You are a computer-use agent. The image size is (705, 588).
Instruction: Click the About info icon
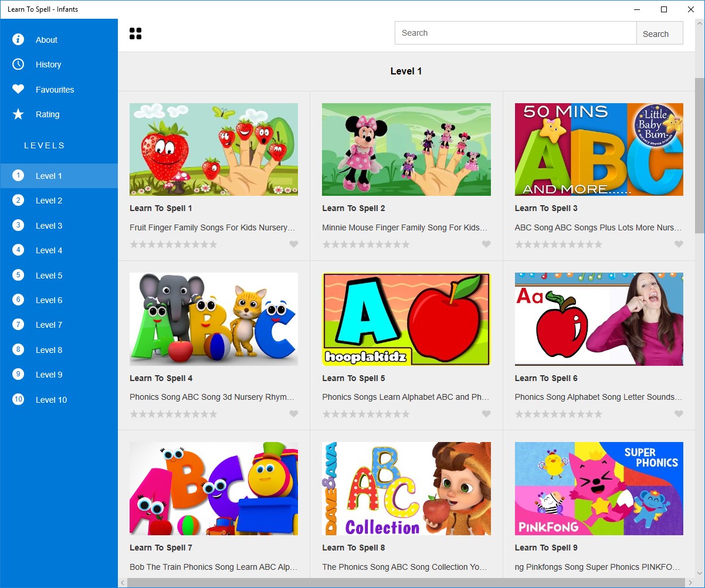[18, 39]
